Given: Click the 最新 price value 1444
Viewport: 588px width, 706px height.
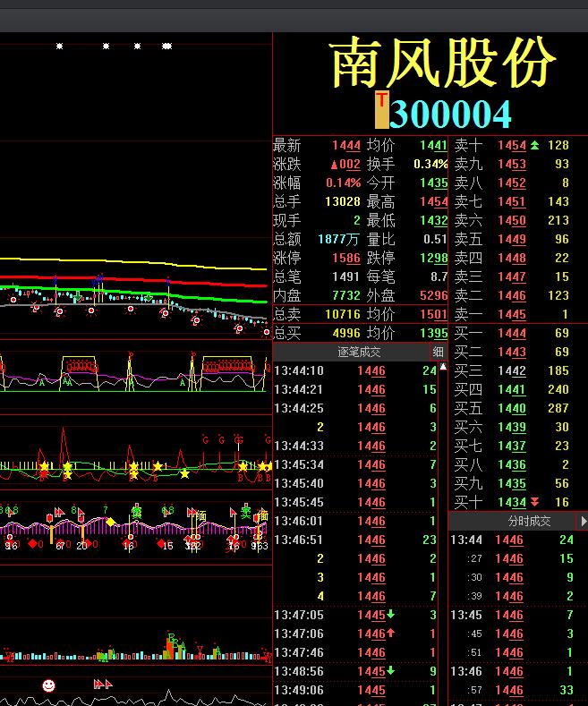Looking at the screenshot, I should [346, 146].
